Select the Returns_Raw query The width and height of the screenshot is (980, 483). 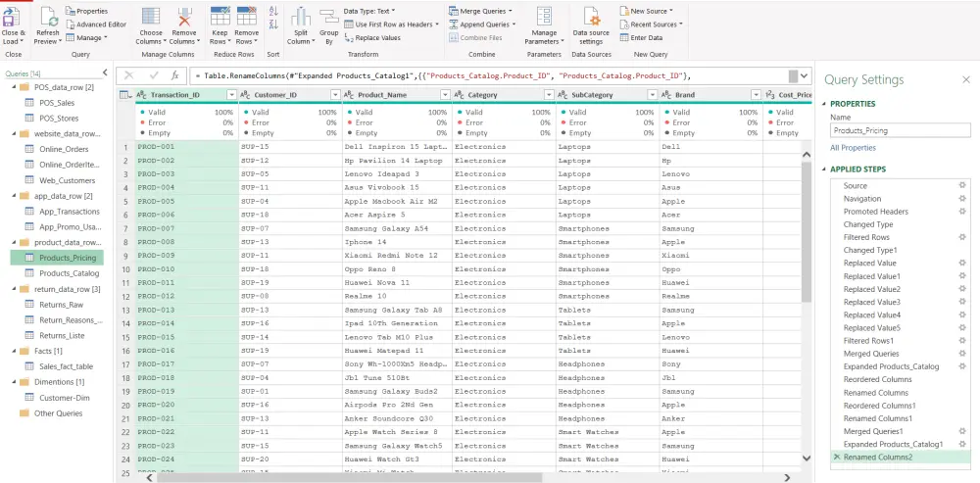coord(61,305)
